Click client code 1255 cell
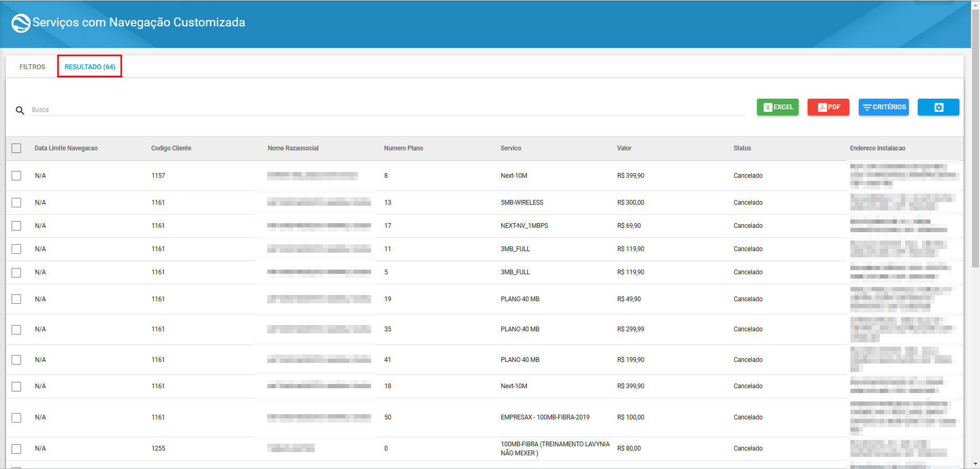 pos(158,448)
